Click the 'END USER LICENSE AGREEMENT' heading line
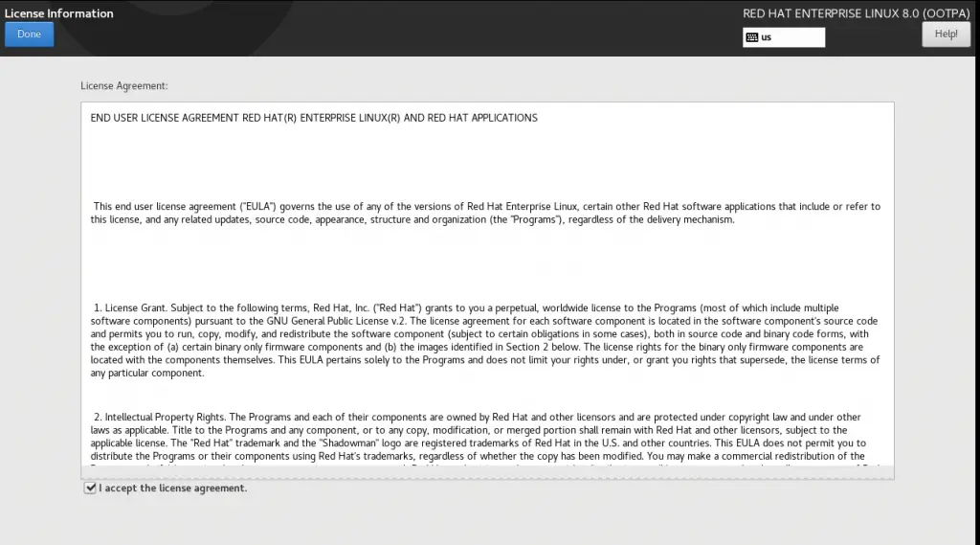Screen dimensions: 980x545 click(314, 118)
